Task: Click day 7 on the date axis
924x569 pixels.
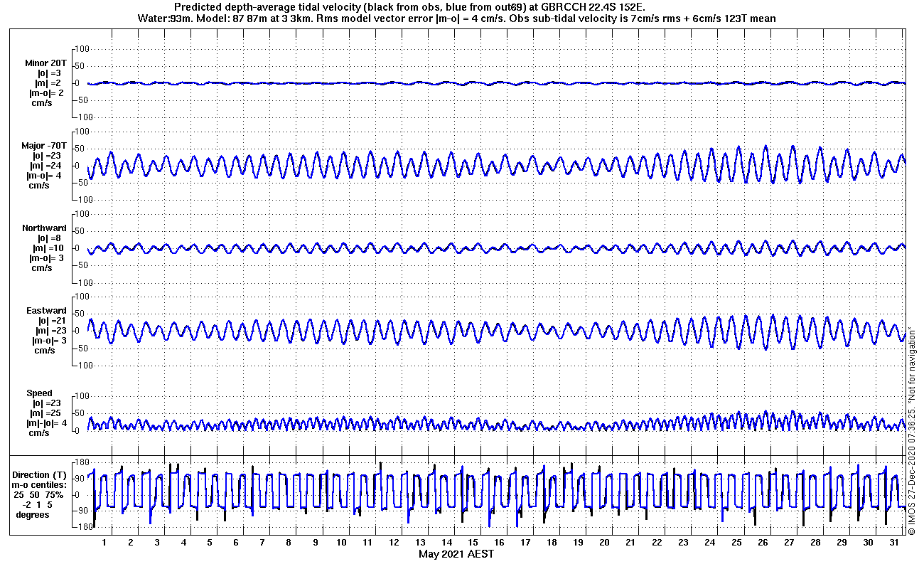Action: (262, 543)
